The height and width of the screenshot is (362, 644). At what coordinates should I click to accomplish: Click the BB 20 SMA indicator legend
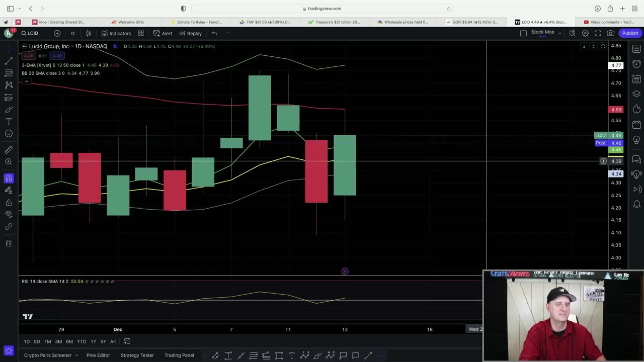[43, 73]
